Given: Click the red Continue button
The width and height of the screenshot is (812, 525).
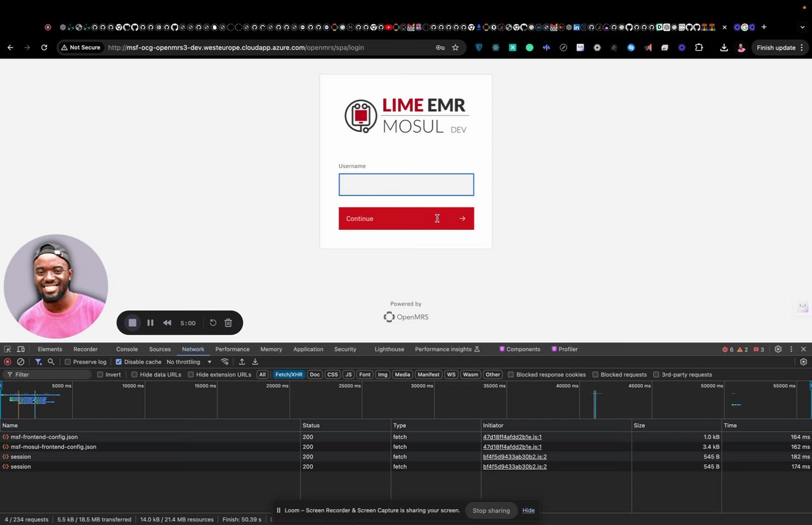Looking at the screenshot, I should tap(406, 218).
